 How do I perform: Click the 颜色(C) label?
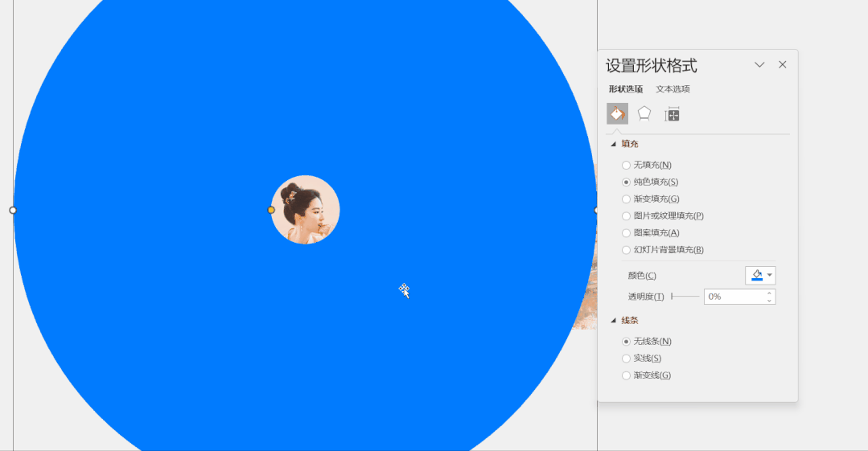pyautogui.click(x=642, y=276)
